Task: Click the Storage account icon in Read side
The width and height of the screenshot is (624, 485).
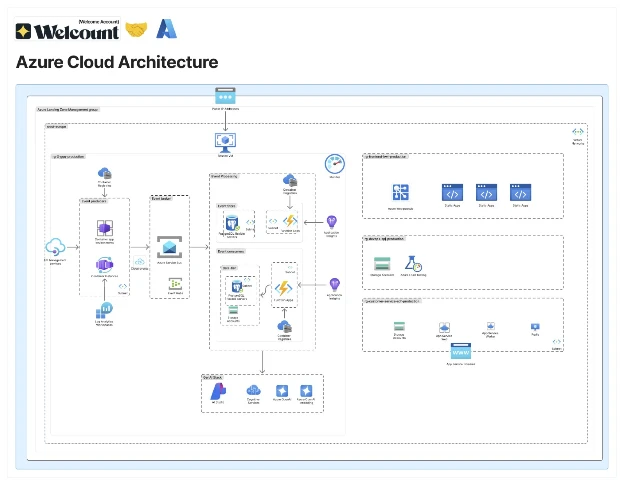Action: coord(233,310)
